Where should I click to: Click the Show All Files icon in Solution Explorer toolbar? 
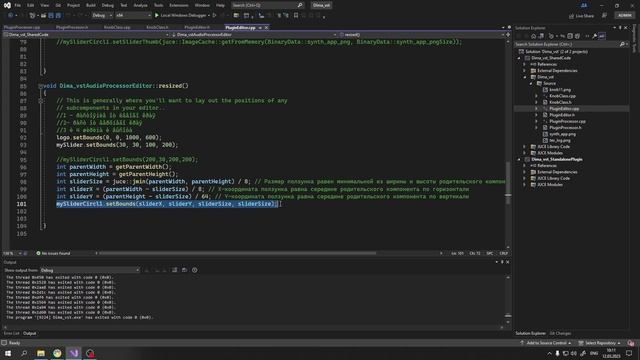[577, 36]
